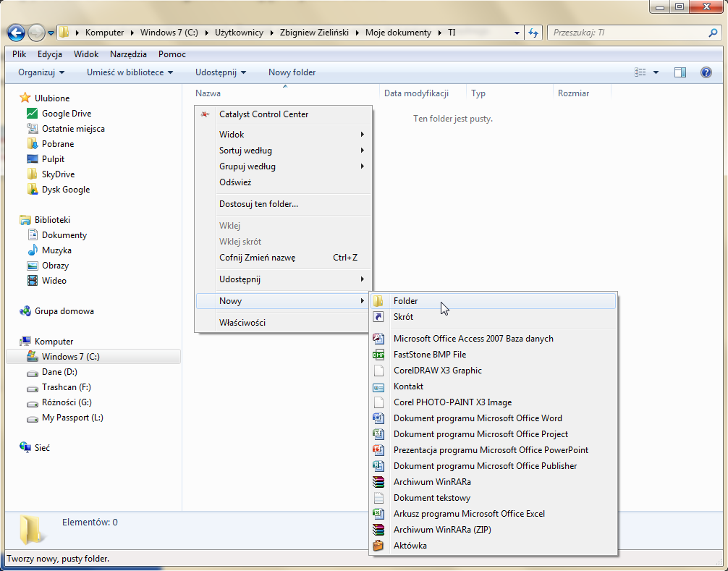Select Grupa domowa in sidebar

(64, 311)
